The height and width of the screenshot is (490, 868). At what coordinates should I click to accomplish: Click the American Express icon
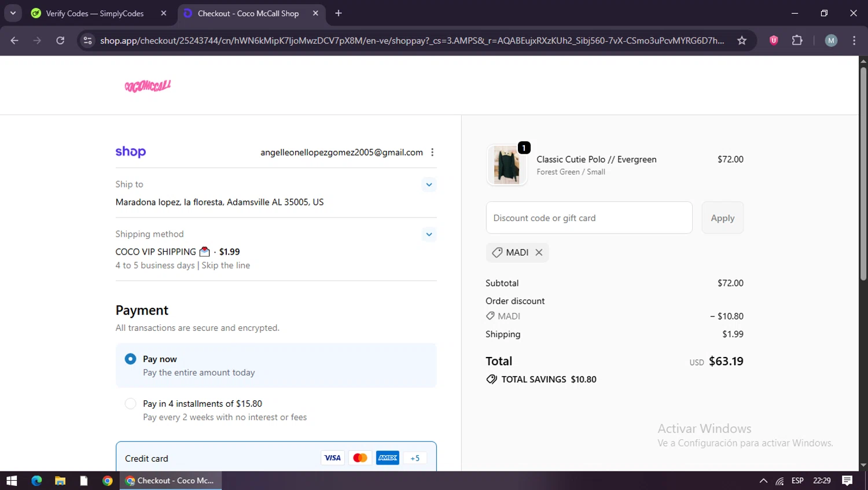coord(388,458)
